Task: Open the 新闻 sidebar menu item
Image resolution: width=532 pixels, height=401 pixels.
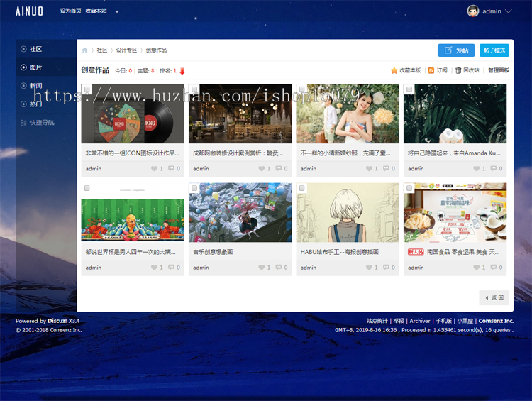Action: point(46,86)
